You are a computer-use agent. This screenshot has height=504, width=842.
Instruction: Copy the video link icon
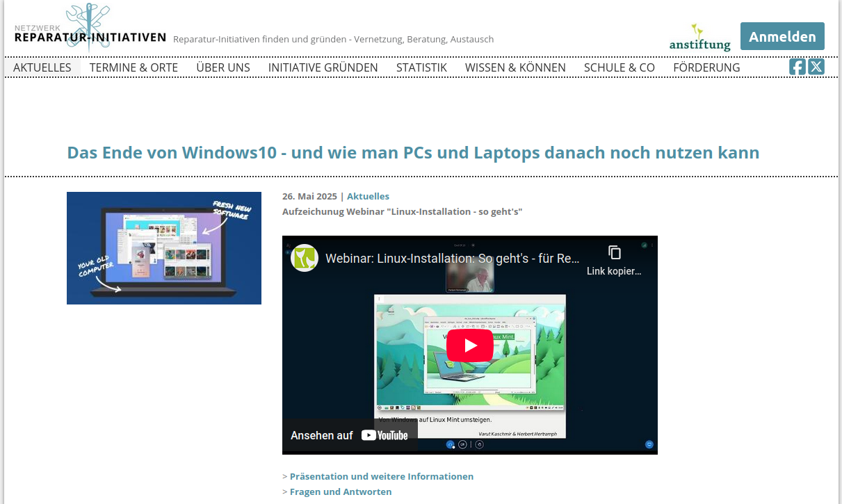coord(614,252)
